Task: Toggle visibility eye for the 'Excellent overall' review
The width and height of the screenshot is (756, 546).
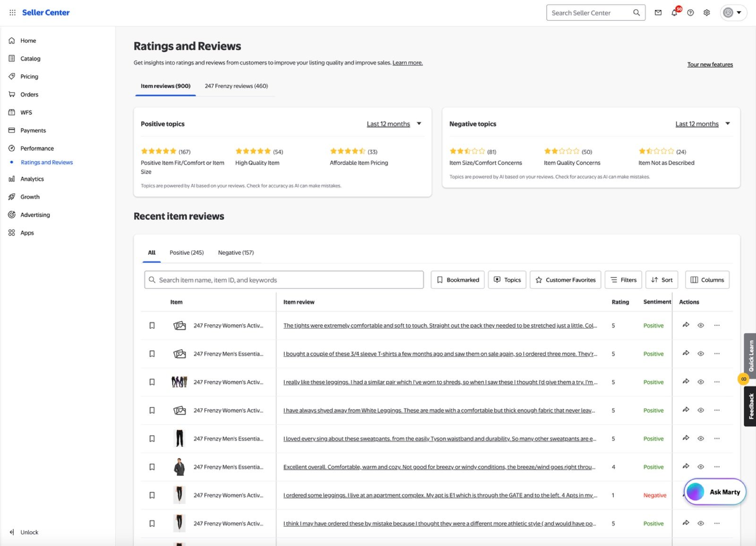Action: [701, 467]
